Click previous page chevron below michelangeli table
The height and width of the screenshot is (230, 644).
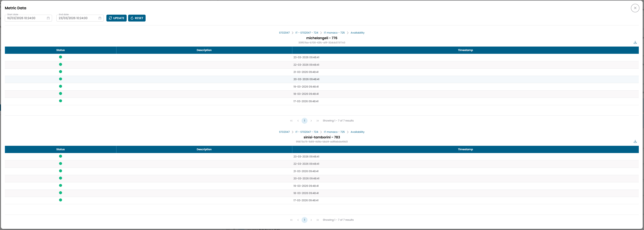tap(298, 121)
